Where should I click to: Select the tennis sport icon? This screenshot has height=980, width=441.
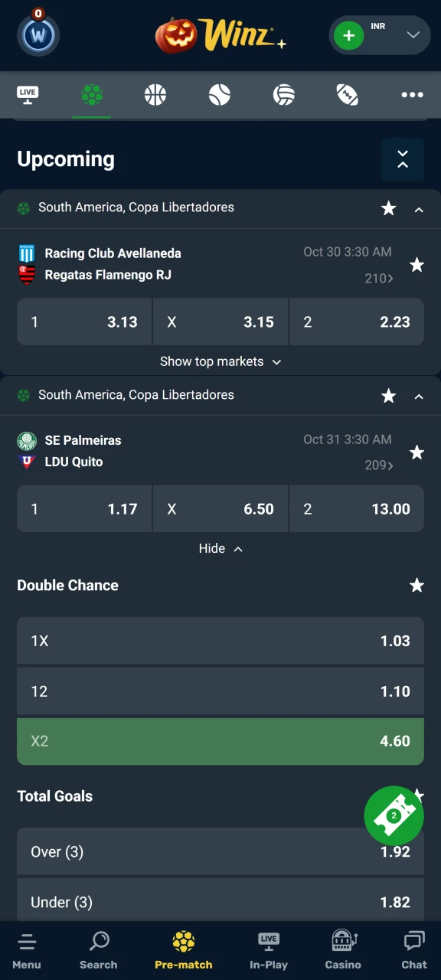coord(220,93)
